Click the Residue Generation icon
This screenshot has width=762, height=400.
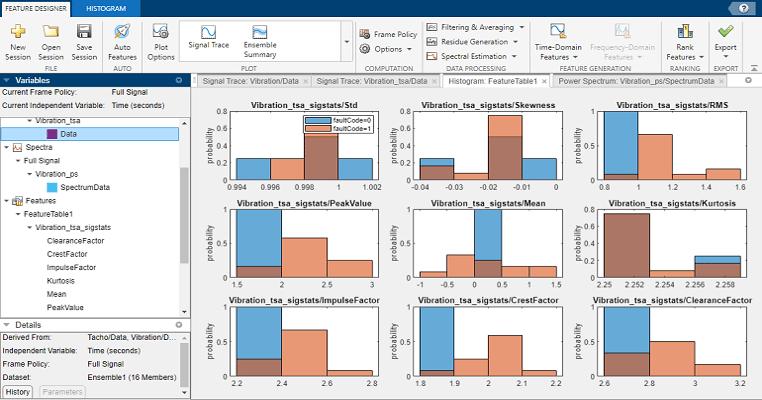(x=432, y=42)
